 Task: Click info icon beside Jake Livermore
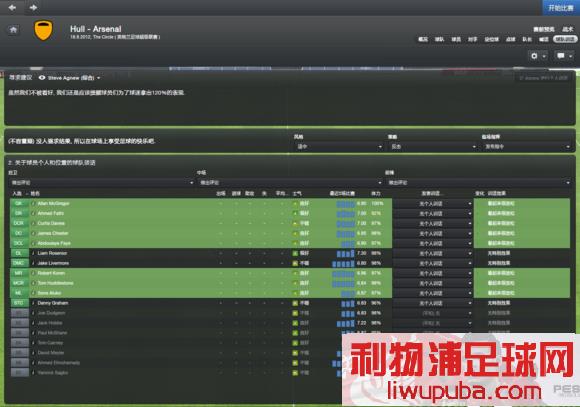coord(33,263)
